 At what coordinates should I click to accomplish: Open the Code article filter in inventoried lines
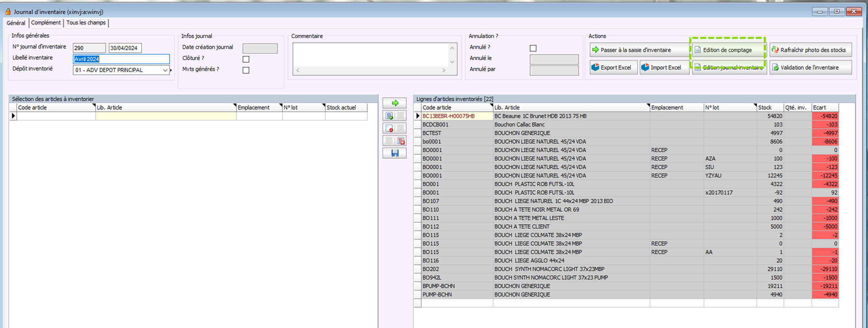[x=491, y=105]
